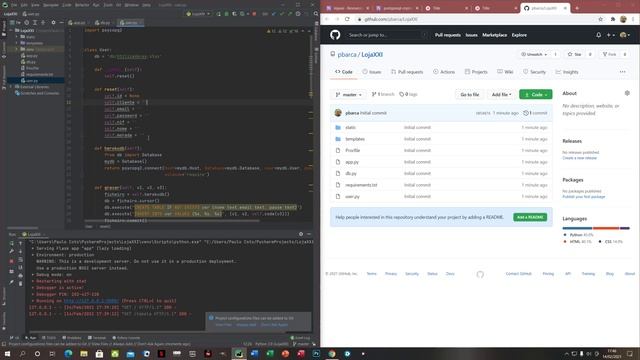Open the more options ellipsis in repo tabs
The image size is (640, 360).
click(x=622, y=72)
